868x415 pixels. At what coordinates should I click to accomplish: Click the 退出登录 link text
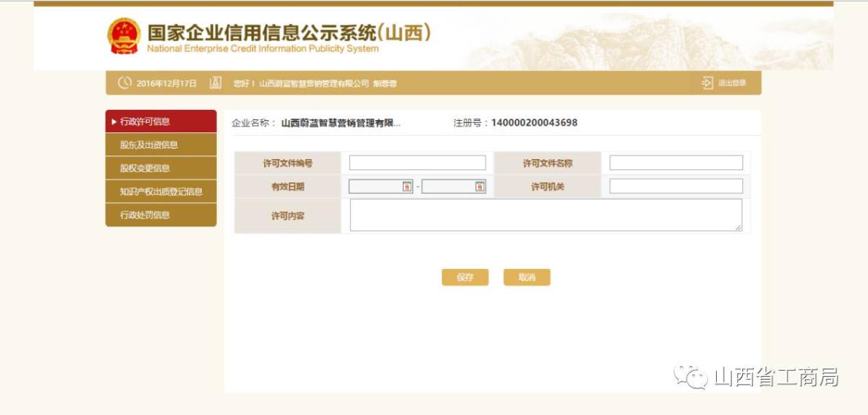732,83
